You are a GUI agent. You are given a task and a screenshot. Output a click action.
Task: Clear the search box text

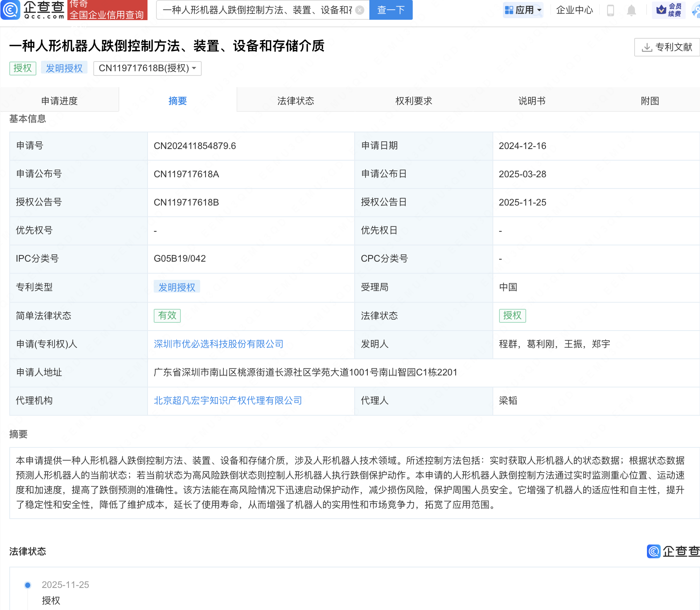[x=360, y=10]
